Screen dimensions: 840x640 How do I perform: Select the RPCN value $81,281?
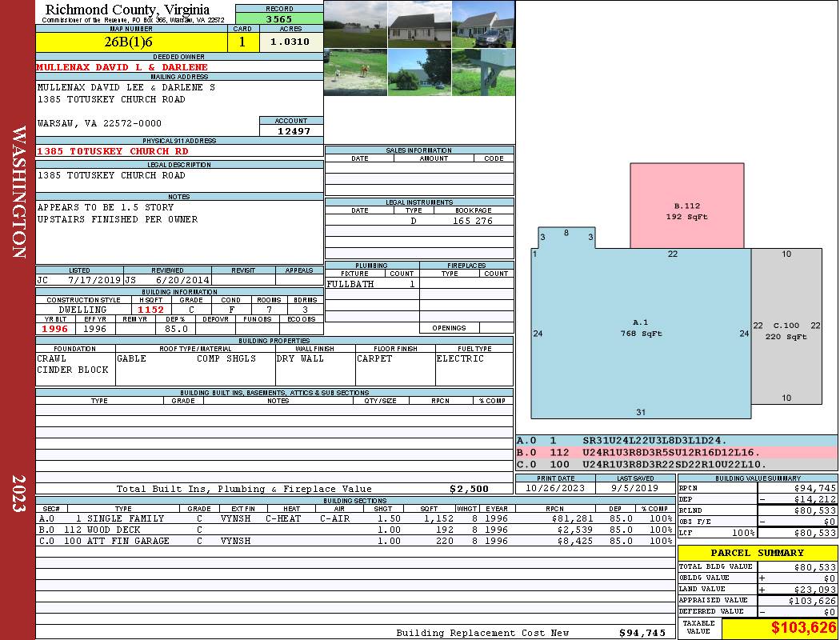tap(572, 518)
